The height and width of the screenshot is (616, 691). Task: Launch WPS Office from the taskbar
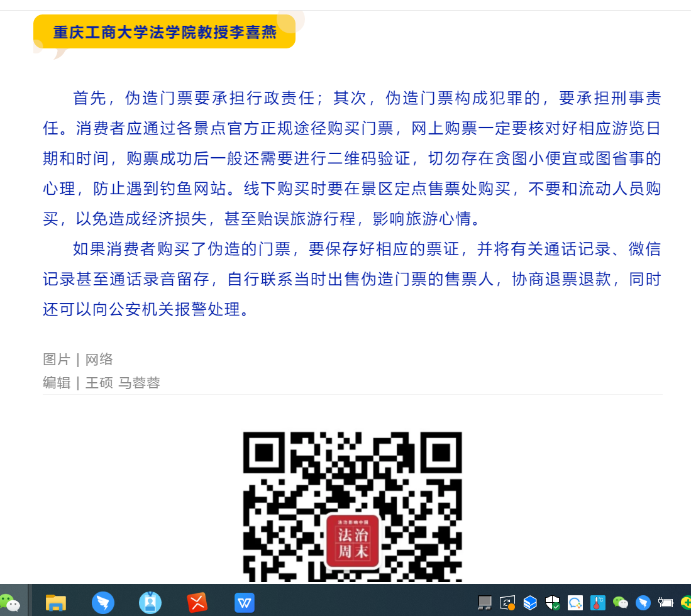(x=245, y=603)
